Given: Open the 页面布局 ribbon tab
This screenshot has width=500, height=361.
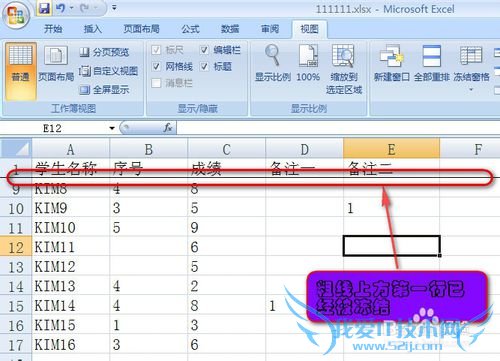Looking at the screenshot, I should [x=141, y=29].
